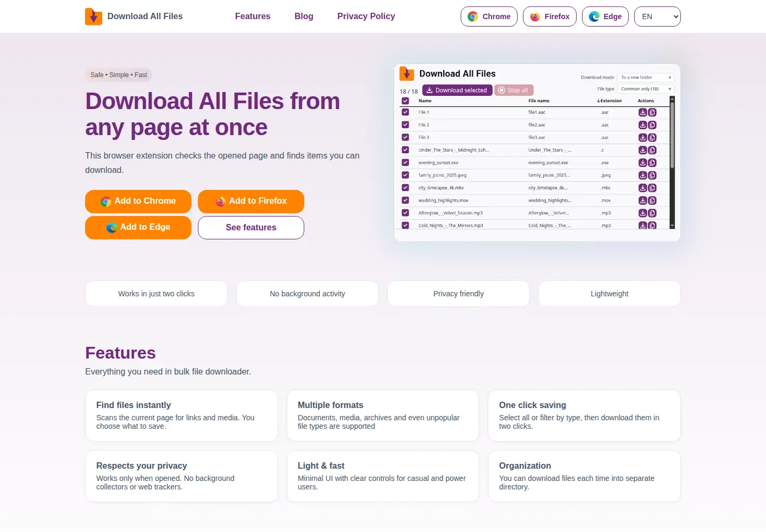
Task: Click download icon for evening_sunset.exe row
Action: click(643, 163)
